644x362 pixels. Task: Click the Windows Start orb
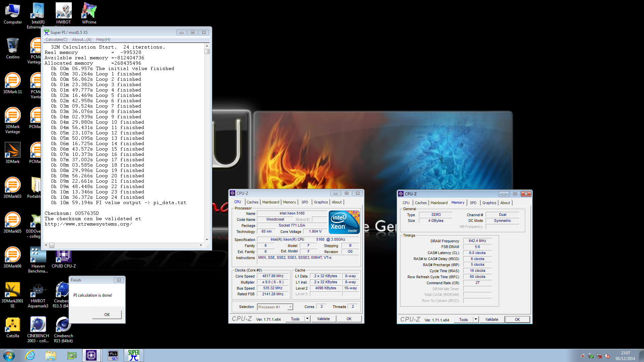[9, 355]
